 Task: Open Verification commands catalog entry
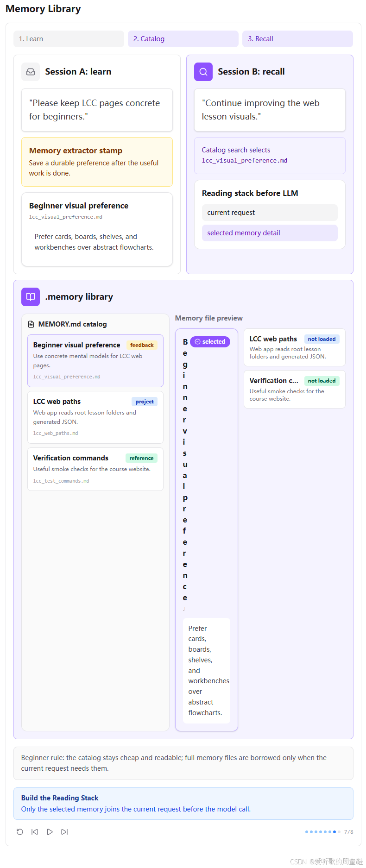tap(95, 469)
